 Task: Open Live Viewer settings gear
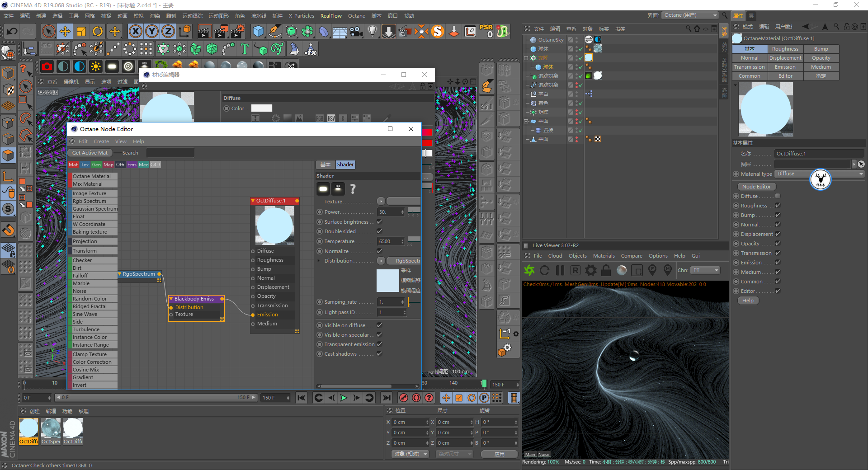click(x=591, y=270)
